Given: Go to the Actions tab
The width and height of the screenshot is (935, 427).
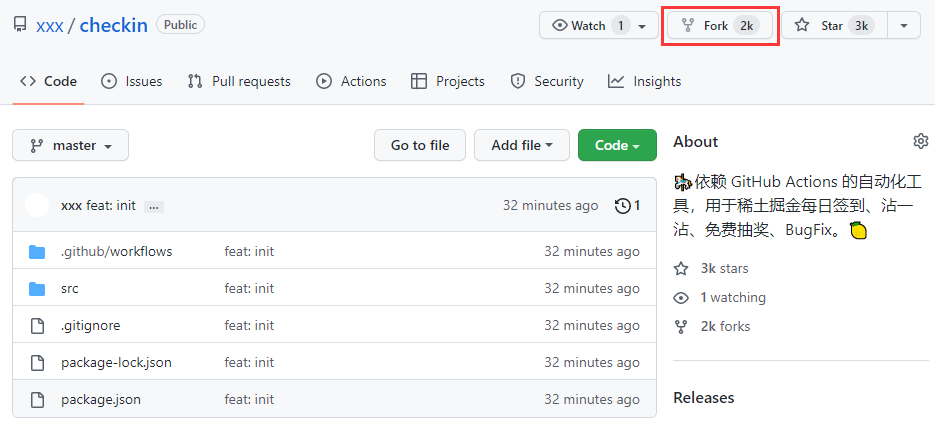Looking at the screenshot, I should tap(351, 82).
